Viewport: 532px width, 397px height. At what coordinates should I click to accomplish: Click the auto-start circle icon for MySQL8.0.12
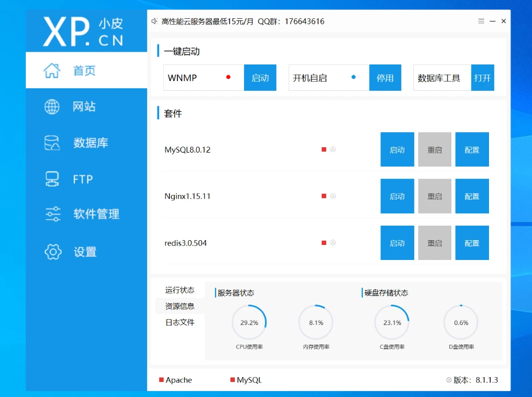pos(333,149)
